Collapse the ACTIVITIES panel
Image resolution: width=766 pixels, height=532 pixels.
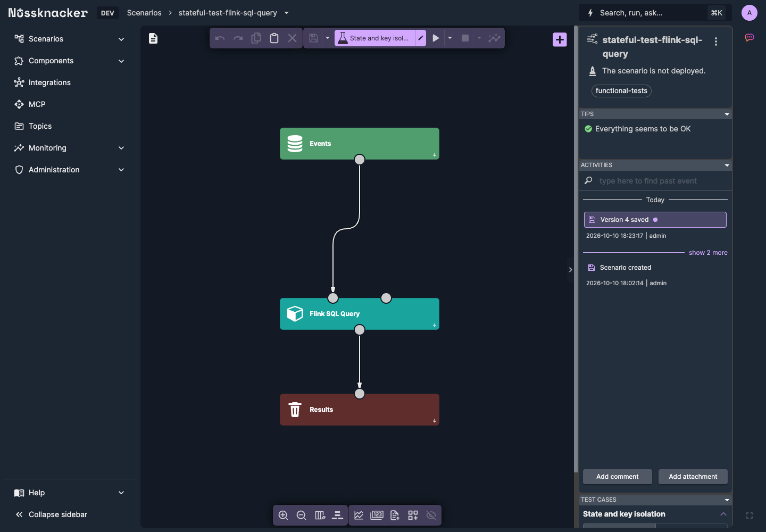tap(727, 165)
